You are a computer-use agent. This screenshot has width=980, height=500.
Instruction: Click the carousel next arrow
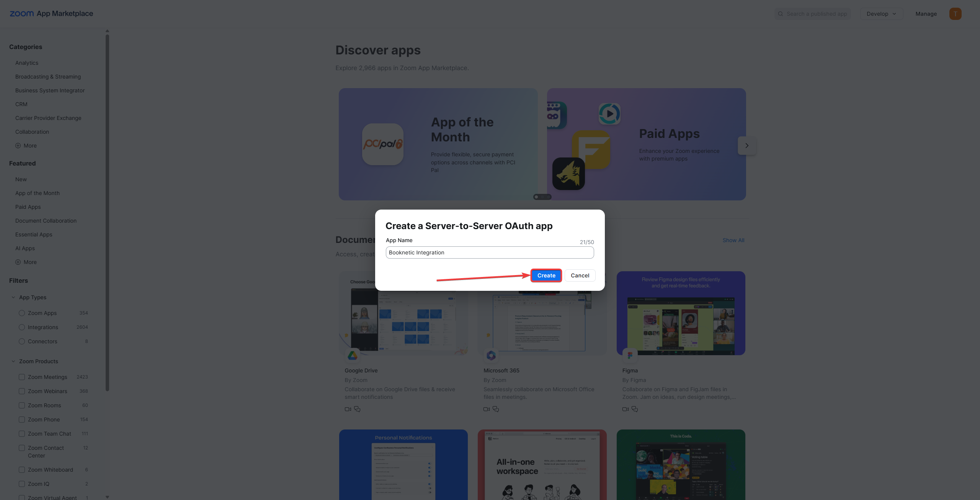746,146
